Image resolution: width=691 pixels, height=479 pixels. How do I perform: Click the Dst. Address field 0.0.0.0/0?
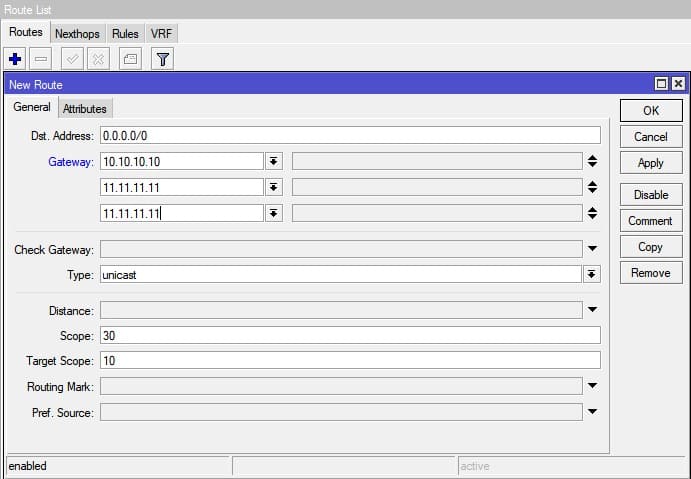[x=350, y=135]
